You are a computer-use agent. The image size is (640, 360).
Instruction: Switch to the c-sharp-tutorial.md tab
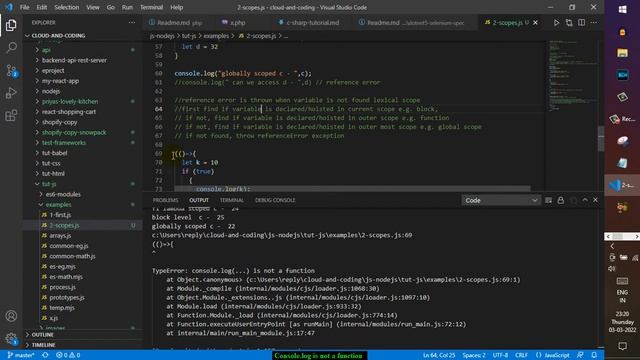[x=312, y=23]
